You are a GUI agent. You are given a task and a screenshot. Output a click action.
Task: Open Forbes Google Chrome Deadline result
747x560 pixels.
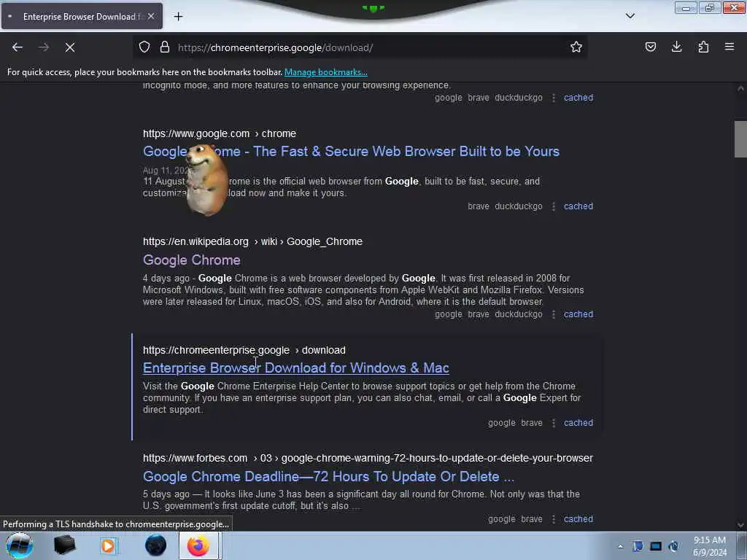(x=329, y=477)
